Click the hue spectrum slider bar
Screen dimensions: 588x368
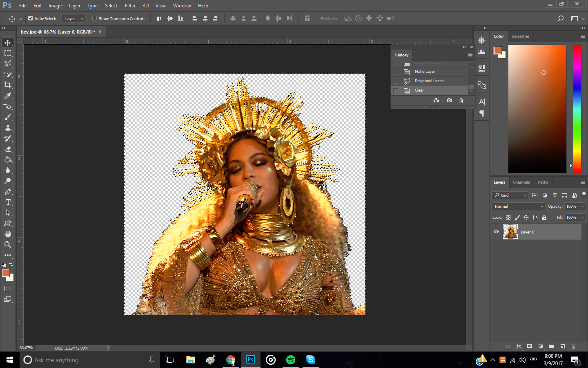coord(577,109)
